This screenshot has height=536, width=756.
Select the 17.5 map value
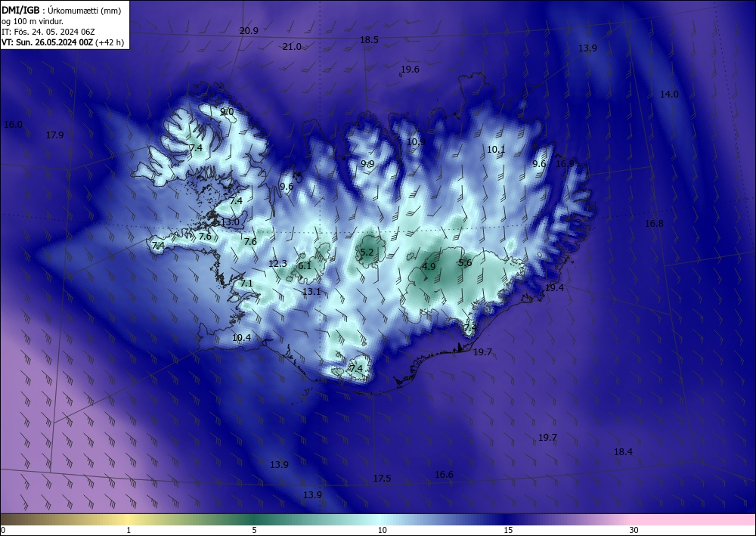(382, 479)
